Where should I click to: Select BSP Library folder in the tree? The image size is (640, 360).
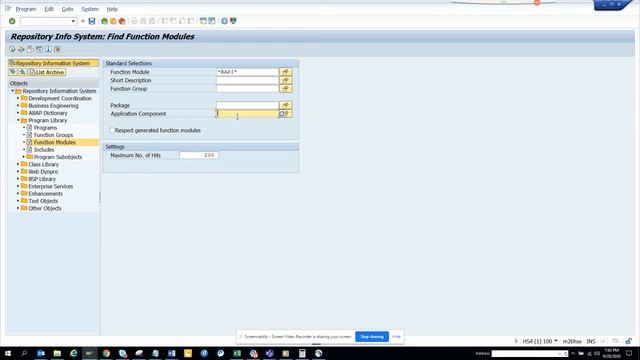pos(42,179)
